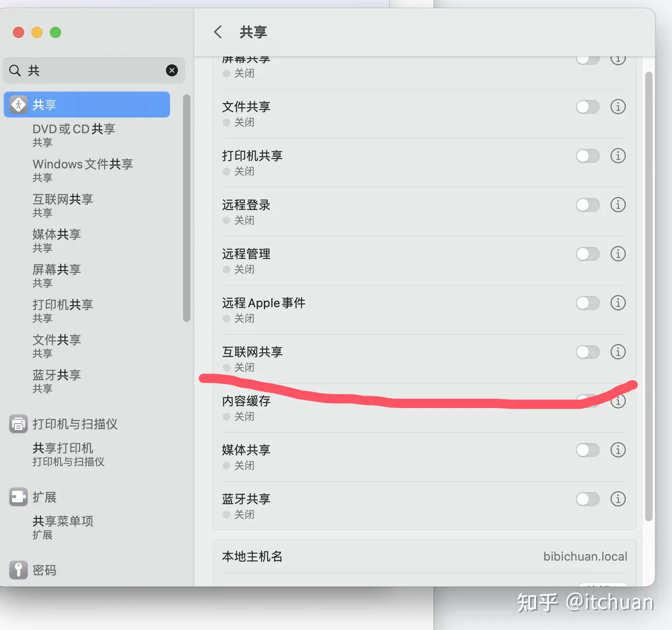Viewport: 672px width, 630px height.
Task: Click the info icon for 远程管理
Action: (618, 254)
